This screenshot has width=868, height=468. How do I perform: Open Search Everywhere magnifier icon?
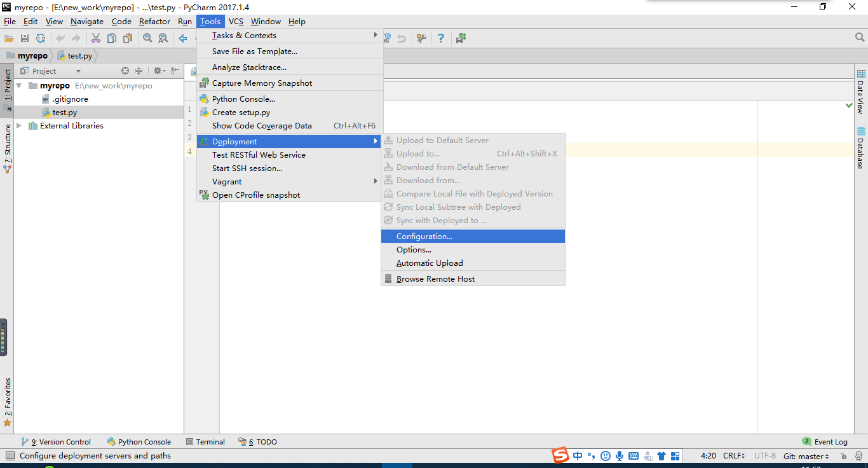pos(860,38)
